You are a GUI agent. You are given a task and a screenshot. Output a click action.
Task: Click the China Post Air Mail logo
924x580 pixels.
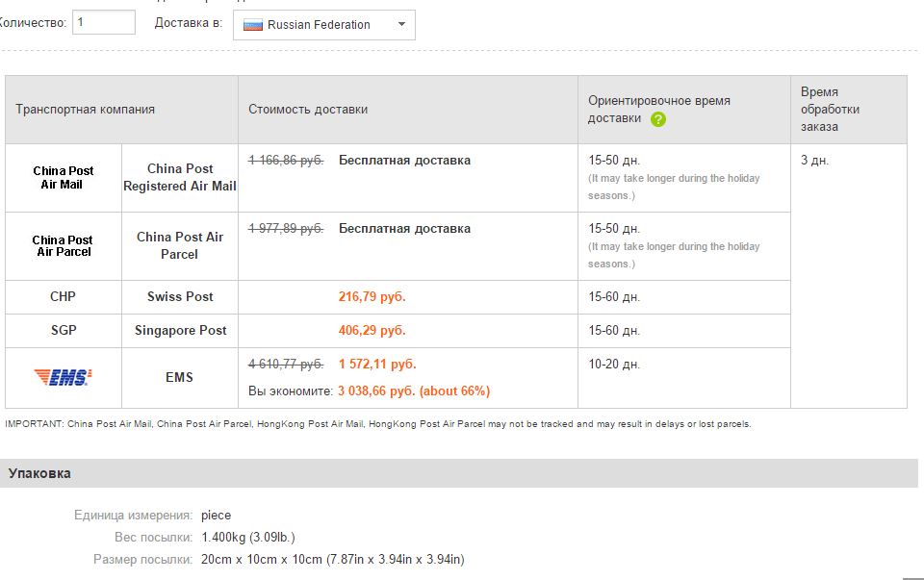click(x=63, y=177)
